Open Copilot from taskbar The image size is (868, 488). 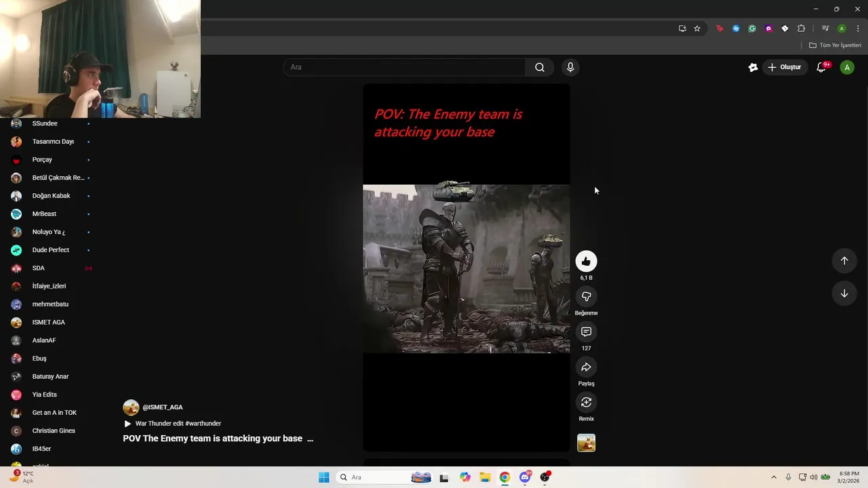point(465,477)
